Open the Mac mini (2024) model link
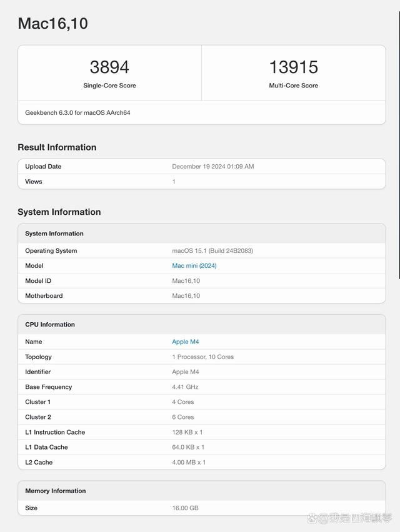This screenshot has width=400, height=532. click(194, 265)
